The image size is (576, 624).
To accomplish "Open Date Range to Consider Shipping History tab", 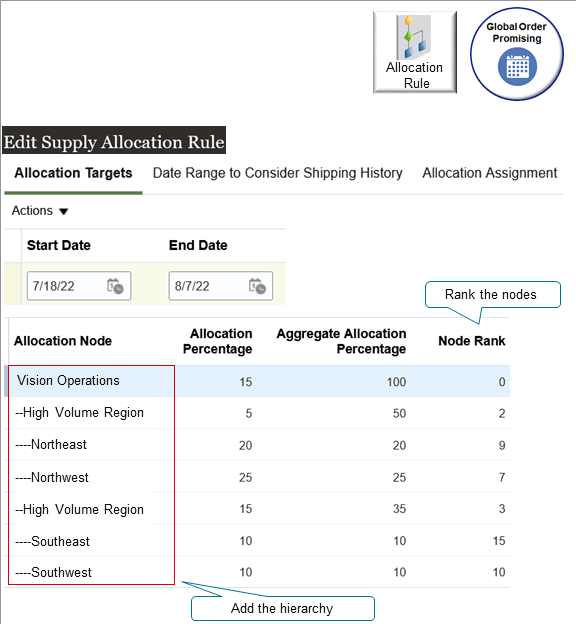I will (x=277, y=173).
